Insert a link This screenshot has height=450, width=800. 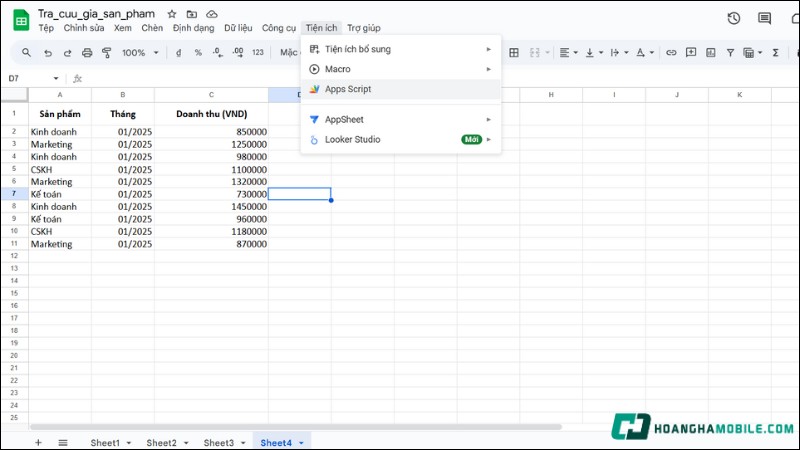[x=671, y=53]
